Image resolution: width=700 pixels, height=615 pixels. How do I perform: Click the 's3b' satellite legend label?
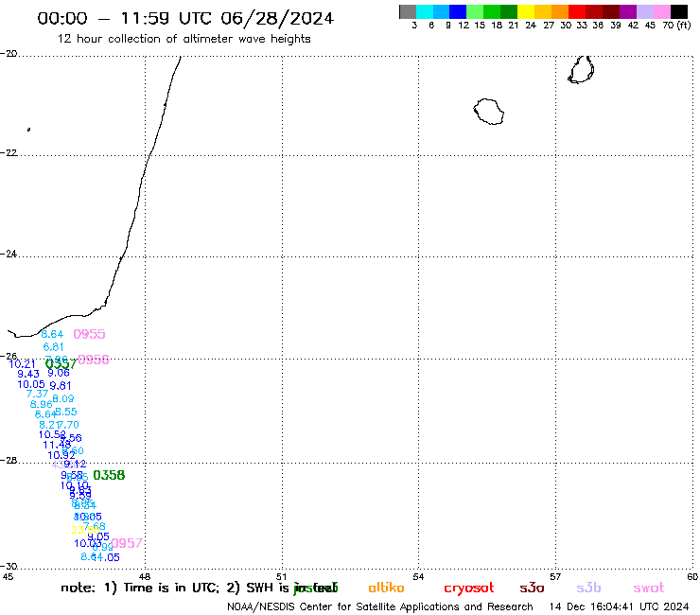point(588,588)
